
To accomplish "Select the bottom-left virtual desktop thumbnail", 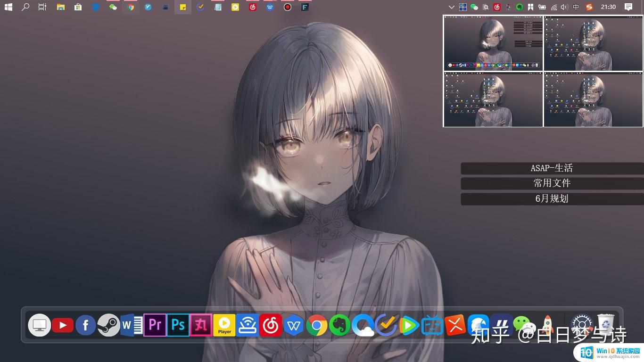I will click(x=493, y=99).
